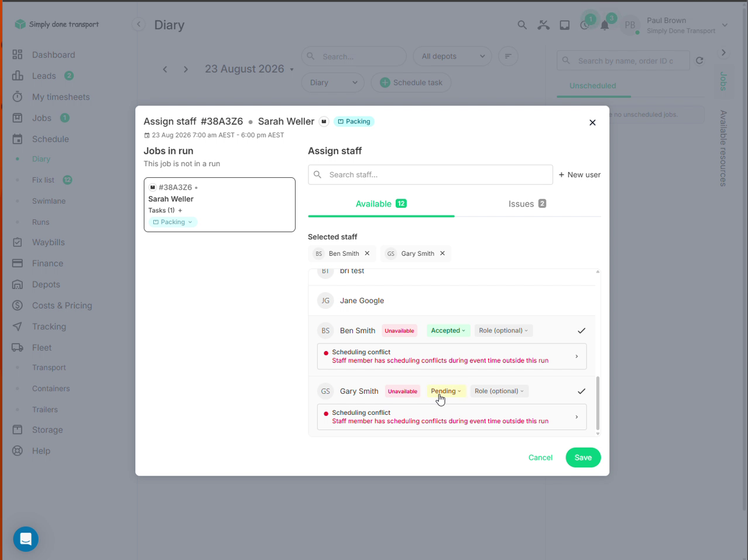Click the Finance card icon
Viewport: 748px width, 560px height.
18,263
